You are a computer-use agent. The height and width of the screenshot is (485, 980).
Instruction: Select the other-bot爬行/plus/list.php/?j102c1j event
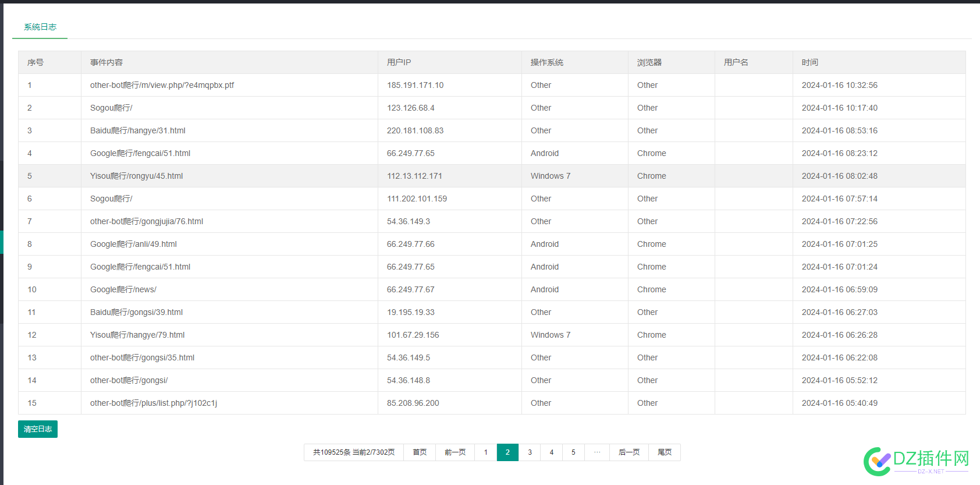(x=154, y=403)
